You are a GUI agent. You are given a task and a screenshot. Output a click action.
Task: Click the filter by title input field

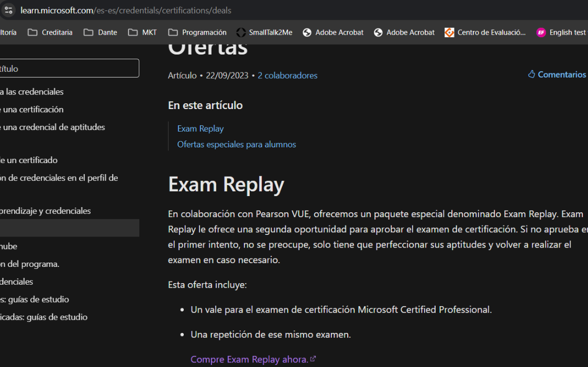pyautogui.click(x=69, y=68)
